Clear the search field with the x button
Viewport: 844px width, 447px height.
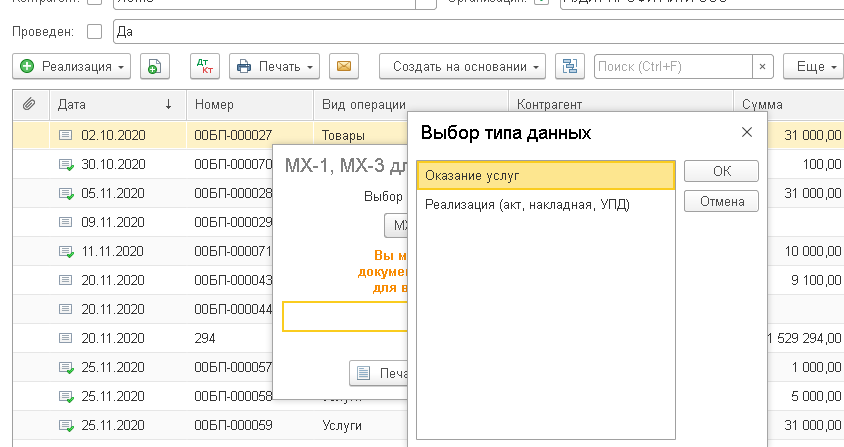[x=762, y=67]
